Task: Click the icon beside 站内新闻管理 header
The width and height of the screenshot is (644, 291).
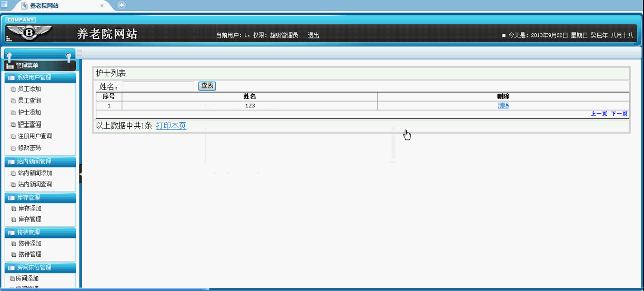Action: click(11, 162)
